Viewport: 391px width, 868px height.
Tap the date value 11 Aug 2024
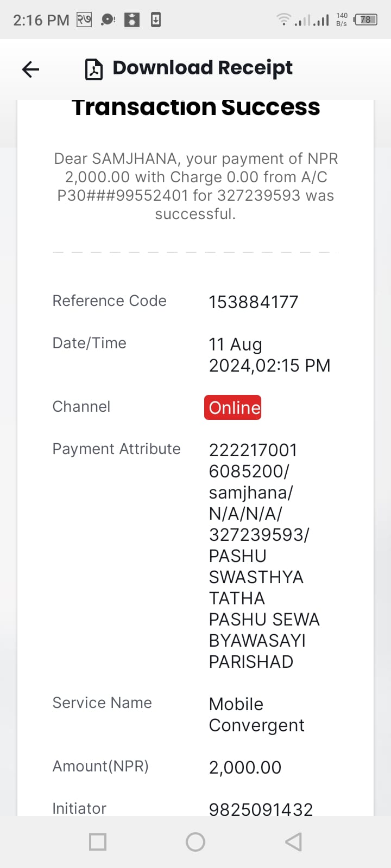[x=269, y=355]
